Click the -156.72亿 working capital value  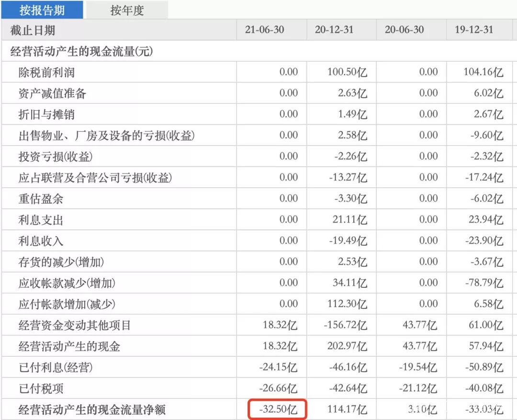pyautogui.click(x=346, y=325)
